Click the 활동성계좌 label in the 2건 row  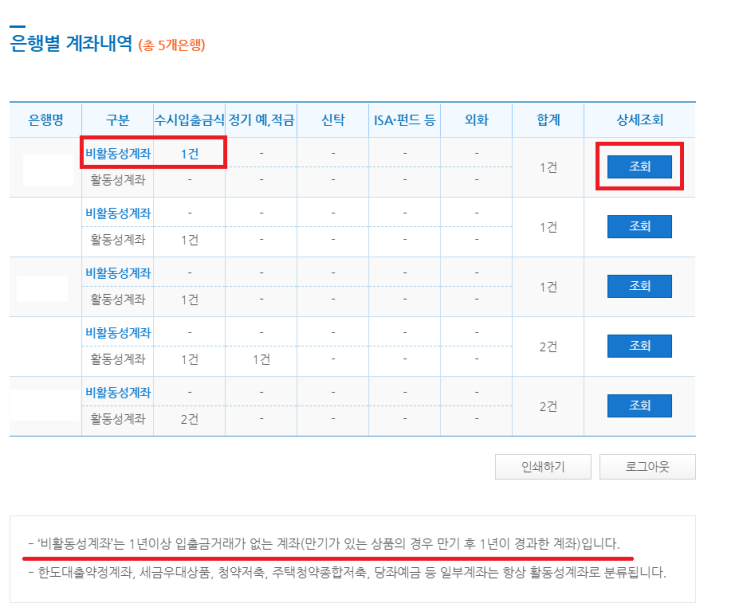pyautogui.click(x=118, y=419)
